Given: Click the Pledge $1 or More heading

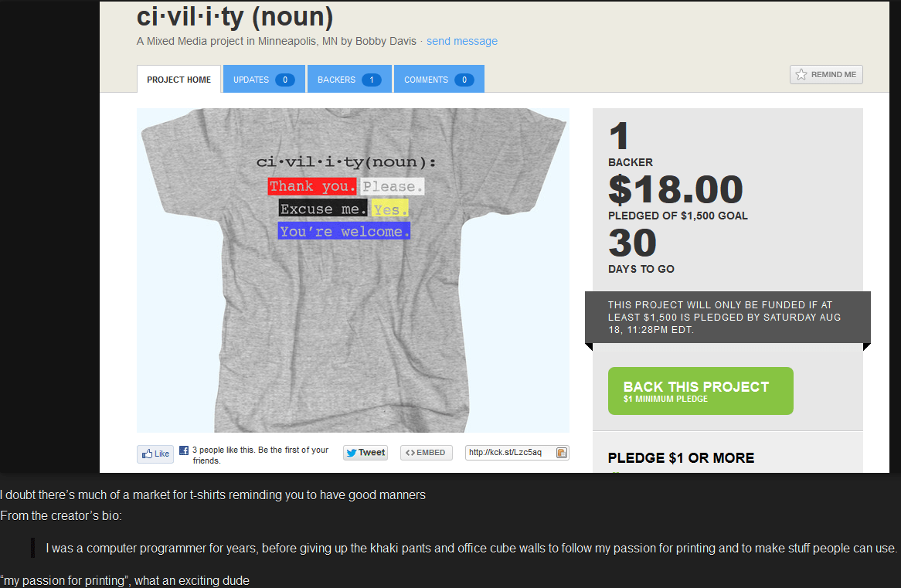Looking at the screenshot, I should pos(681,458).
